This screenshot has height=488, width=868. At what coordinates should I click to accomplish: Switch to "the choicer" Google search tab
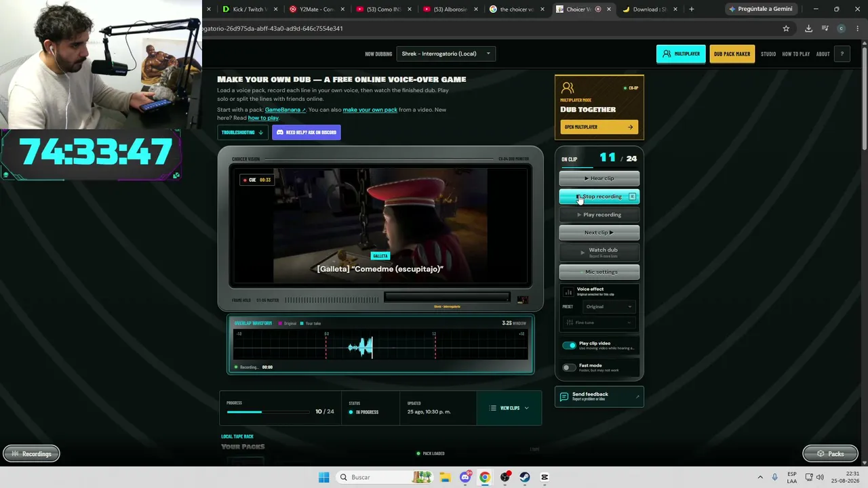(x=516, y=9)
